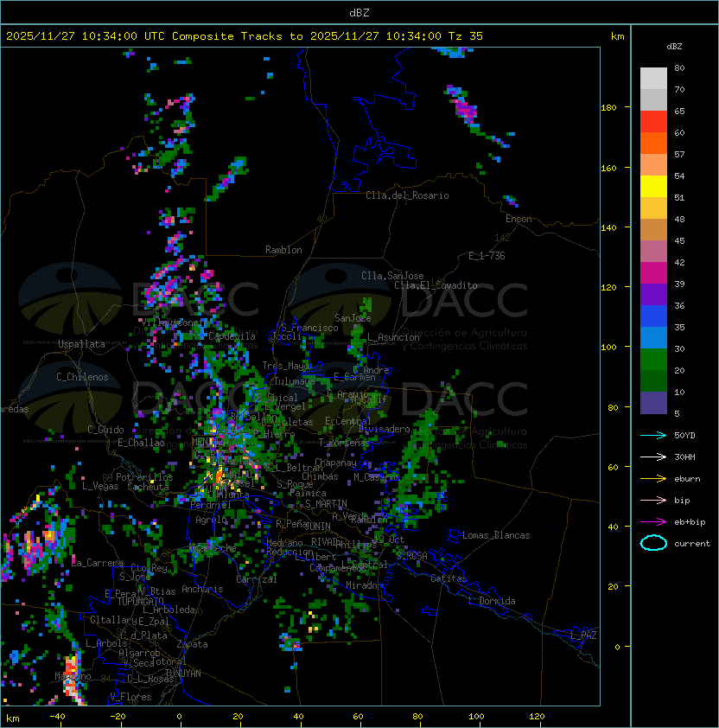Click the 'Agrelo' map label
Image resolution: width=719 pixels, height=728 pixels.
(211, 520)
